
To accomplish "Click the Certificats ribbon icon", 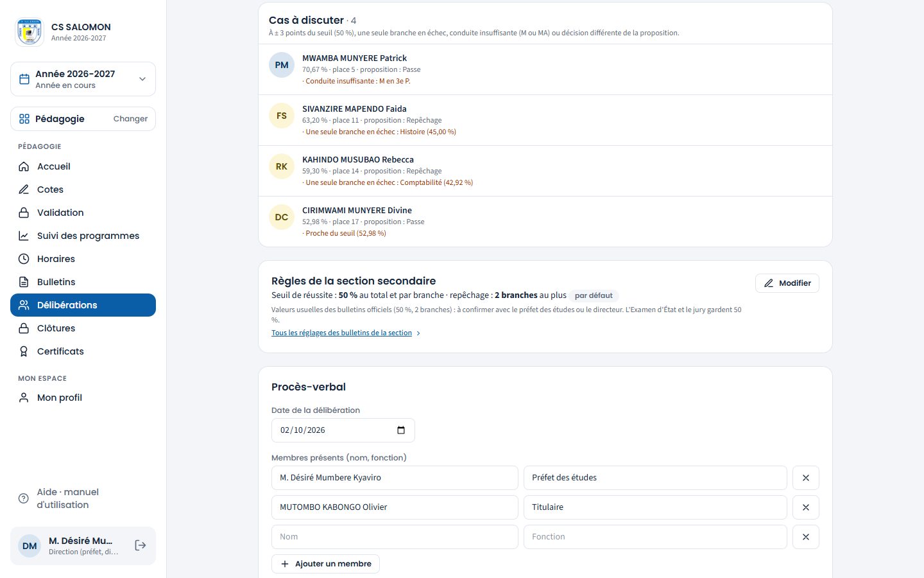I will pos(24,351).
